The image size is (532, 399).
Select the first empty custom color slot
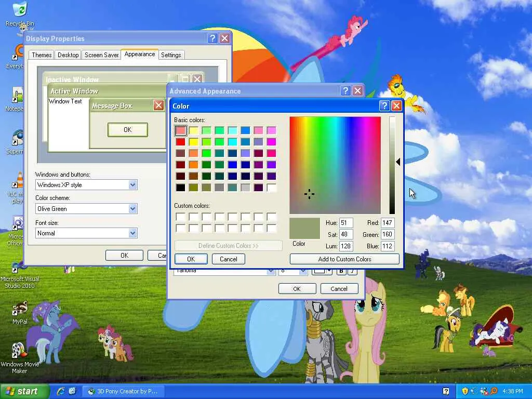tap(180, 217)
